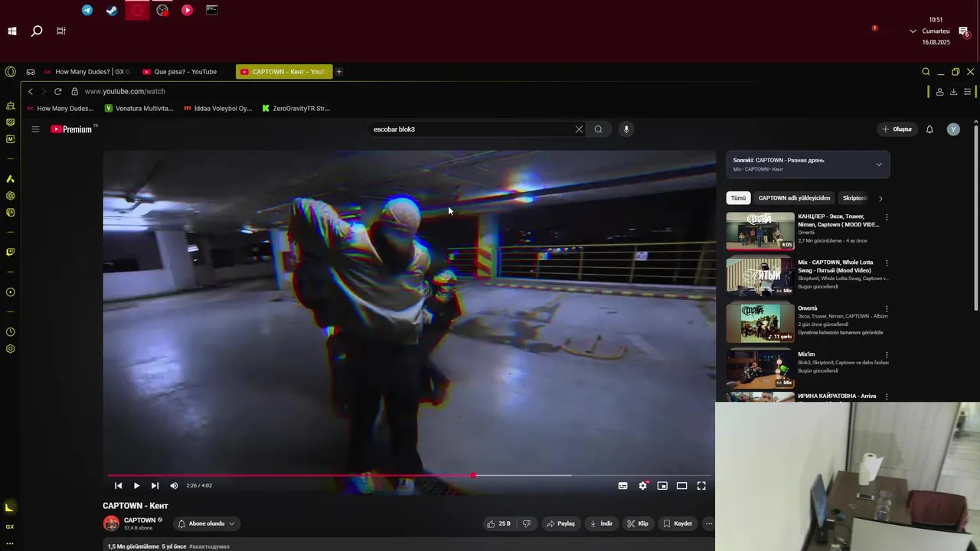
Task: Open more actions ellipsis below video
Action: tap(709, 523)
